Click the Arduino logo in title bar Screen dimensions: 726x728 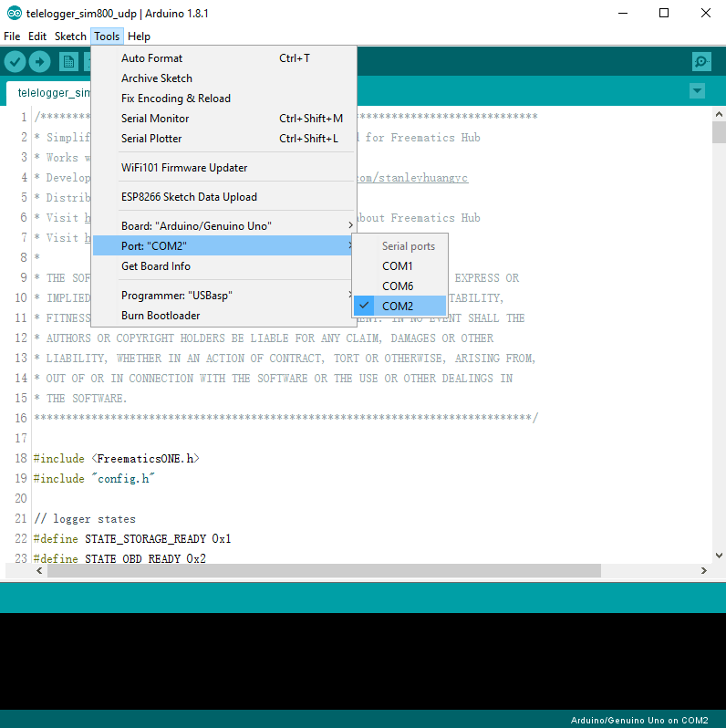tap(15, 13)
